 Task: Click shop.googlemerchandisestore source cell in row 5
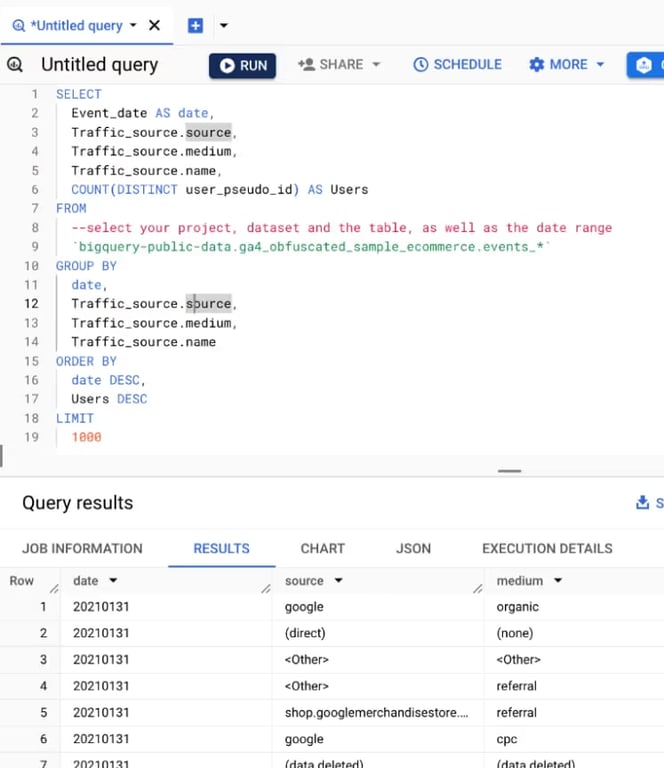(x=376, y=713)
